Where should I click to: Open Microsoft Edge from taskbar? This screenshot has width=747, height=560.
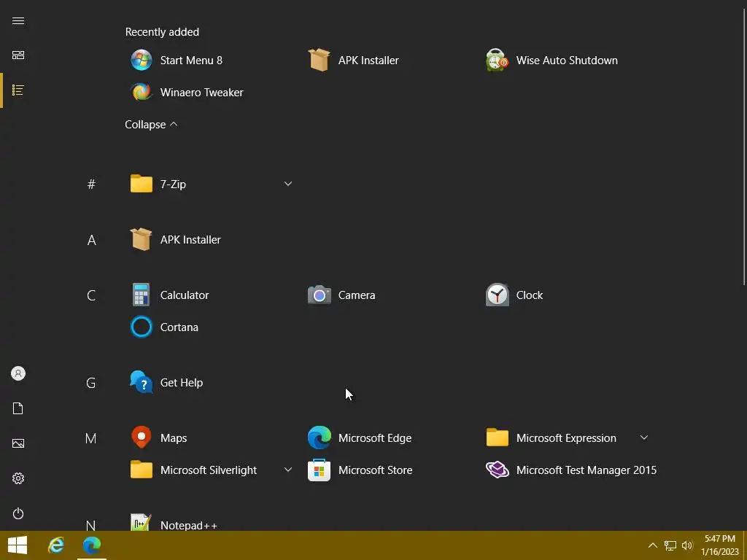[92, 545]
